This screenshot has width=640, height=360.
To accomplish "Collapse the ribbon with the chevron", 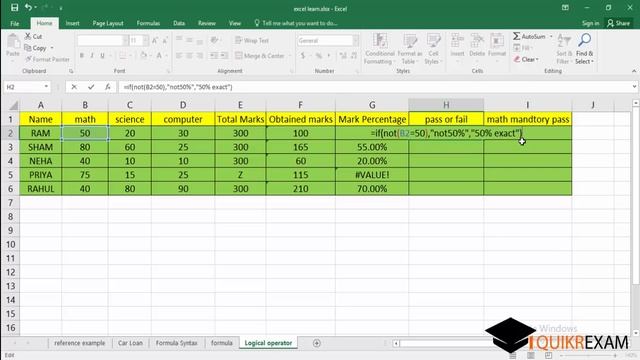I will [x=634, y=71].
